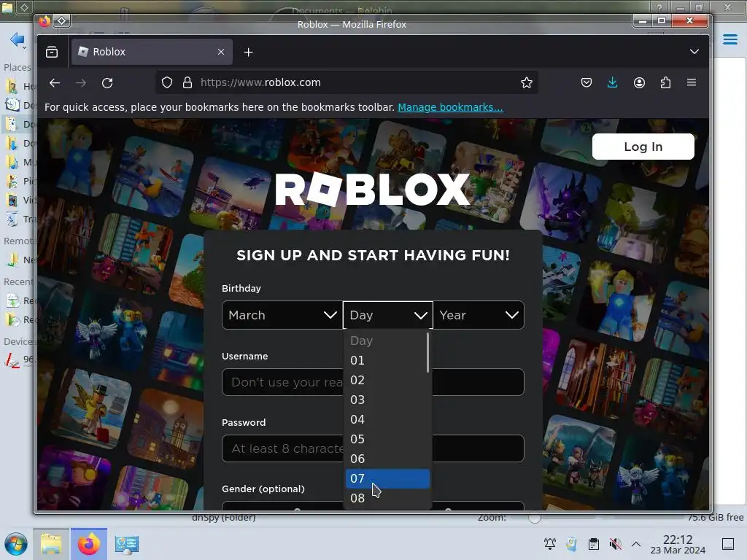Click the Firefox back arrow button
The image size is (747, 560).
click(x=55, y=83)
